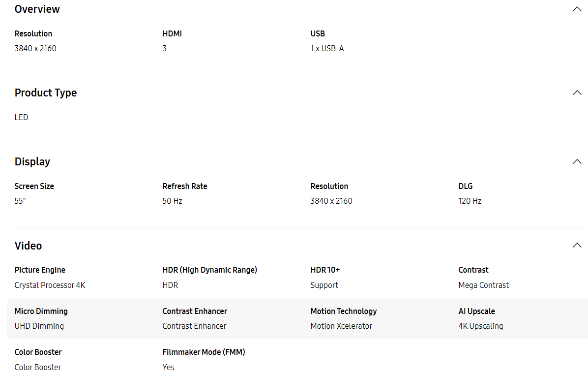Click the HDR 10+ spec label

pyautogui.click(x=325, y=270)
